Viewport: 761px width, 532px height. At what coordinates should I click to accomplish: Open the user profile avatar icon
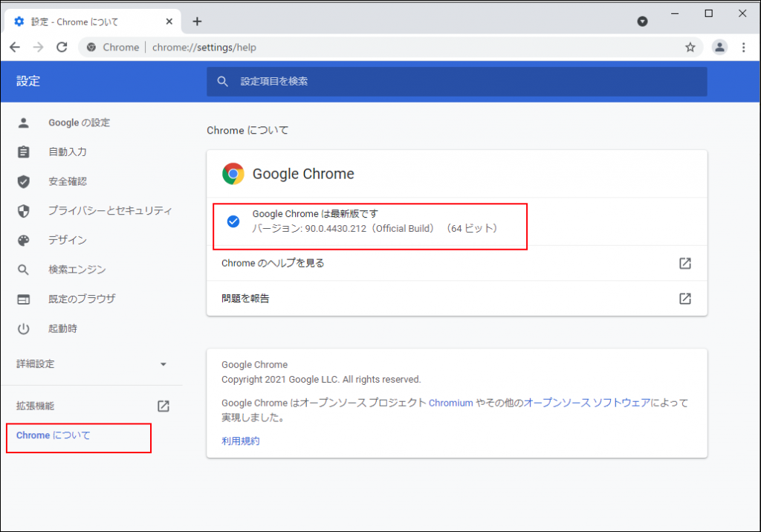(x=719, y=48)
